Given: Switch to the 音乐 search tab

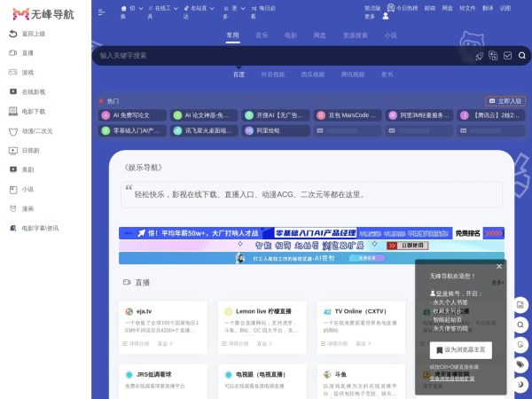Looking at the screenshot, I should pyautogui.click(x=262, y=35).
